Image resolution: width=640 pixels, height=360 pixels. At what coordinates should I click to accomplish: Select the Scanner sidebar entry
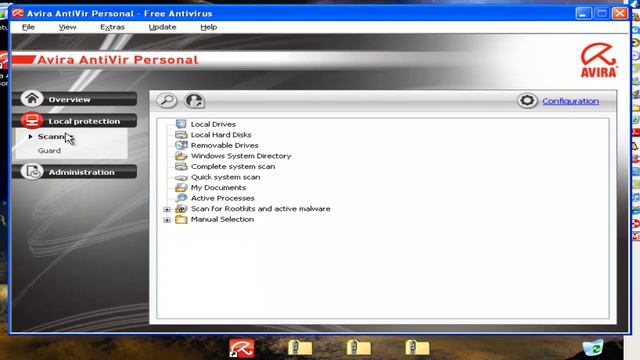click(x=55, y=137)
